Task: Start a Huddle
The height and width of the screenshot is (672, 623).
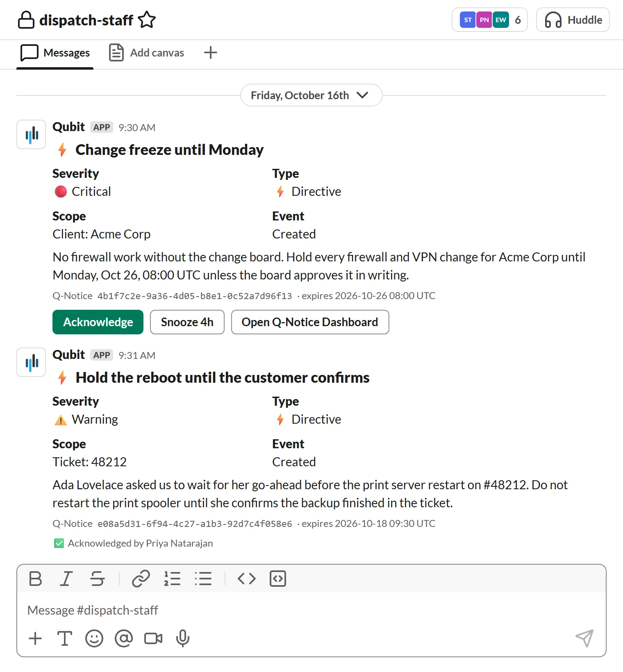Action: [573, 20]
